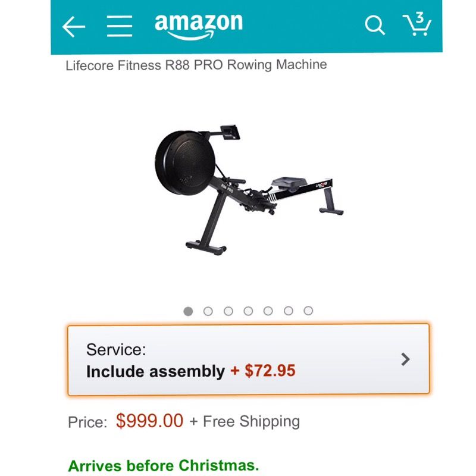
Task: Tap the $999.00 price text
Action: (149, 421)
